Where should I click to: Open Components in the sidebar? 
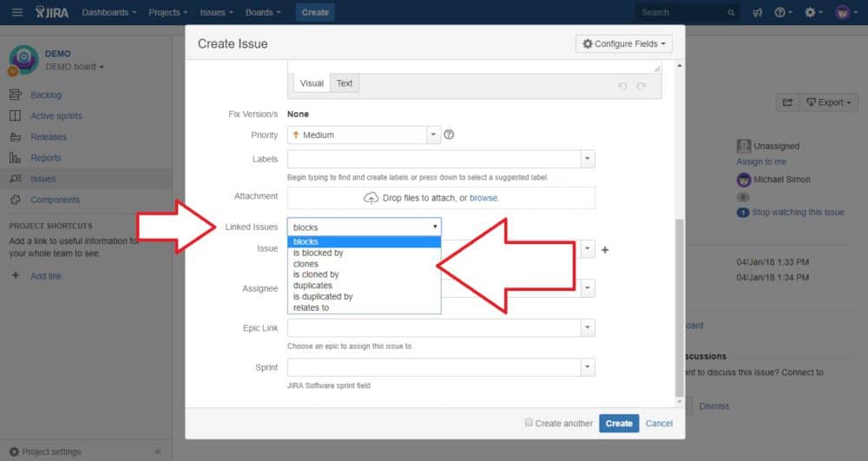click(x=55, y=200)
